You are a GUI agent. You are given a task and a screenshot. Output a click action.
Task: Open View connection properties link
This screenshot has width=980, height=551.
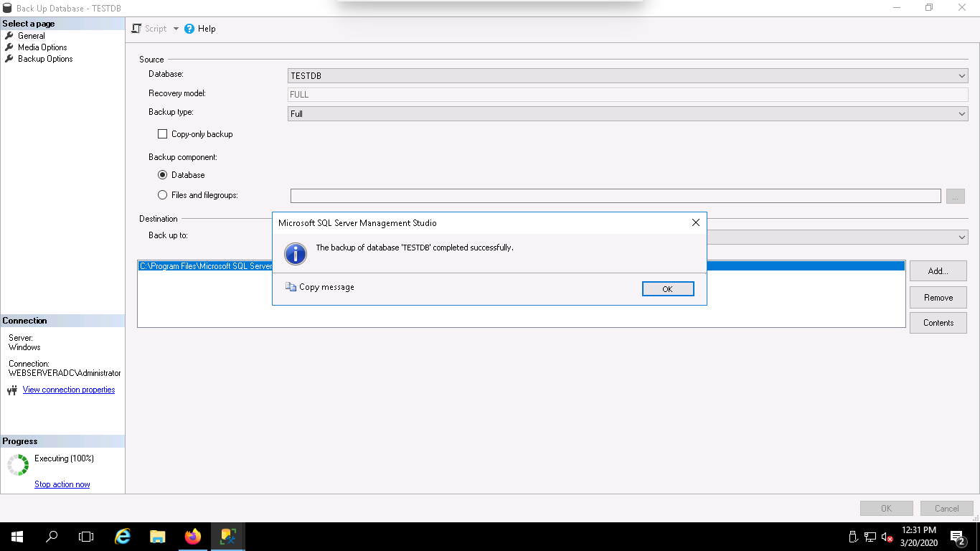[x=69, y=390]
